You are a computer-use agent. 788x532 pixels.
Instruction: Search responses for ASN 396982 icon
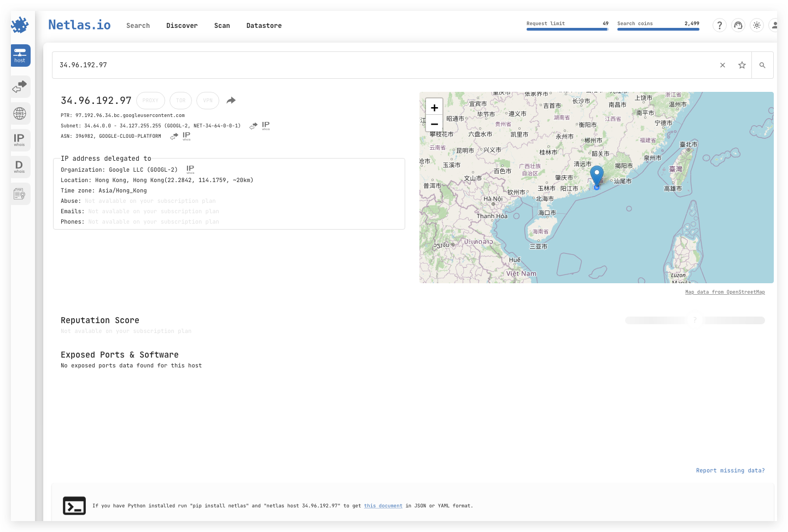click(174, 136)
